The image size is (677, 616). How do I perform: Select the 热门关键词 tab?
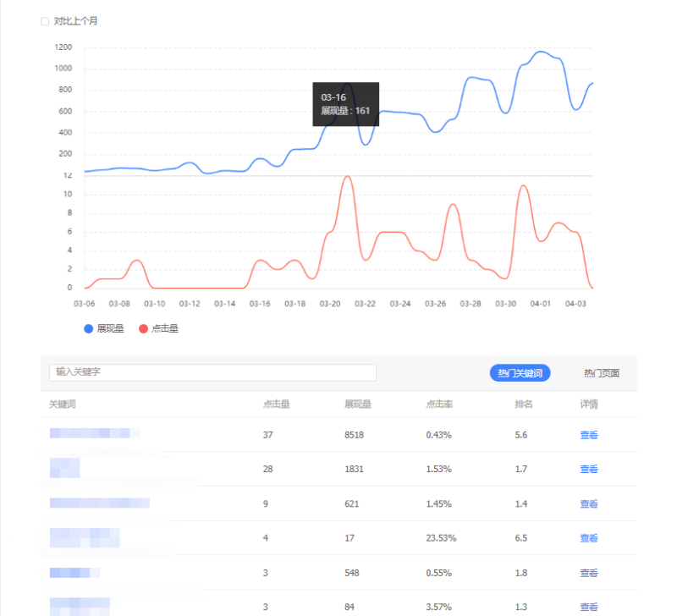tap(520, 373)
